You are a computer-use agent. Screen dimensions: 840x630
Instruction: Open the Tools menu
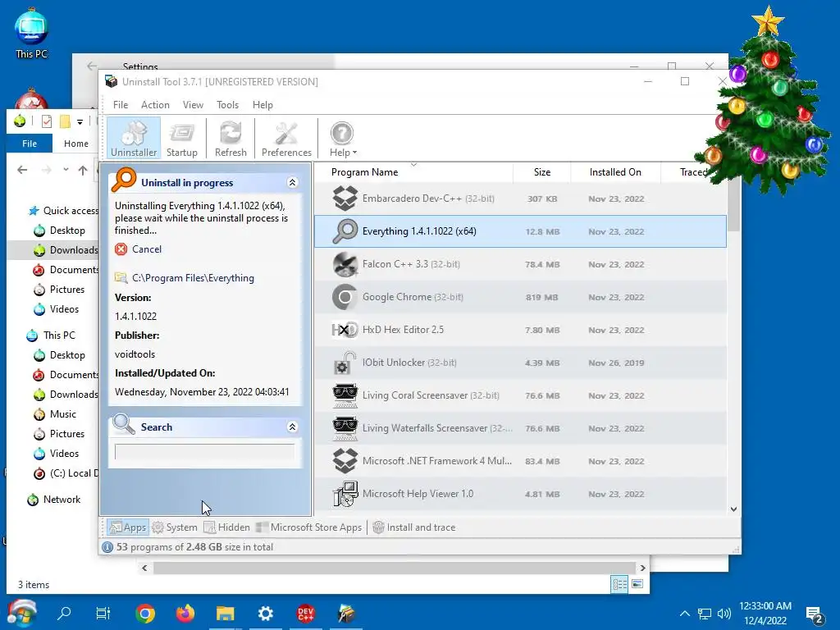(228, 105)
